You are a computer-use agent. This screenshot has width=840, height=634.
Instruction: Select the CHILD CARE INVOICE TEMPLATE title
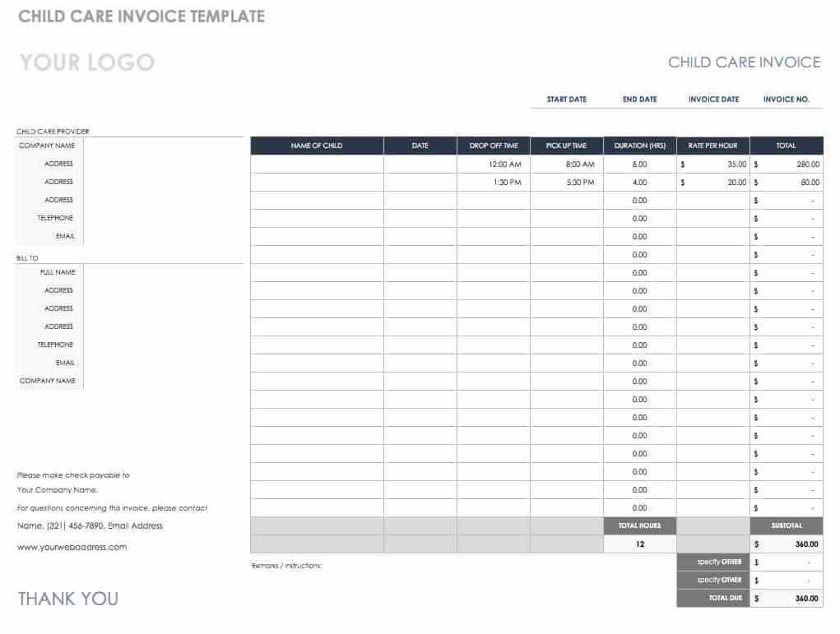(142, 16)
